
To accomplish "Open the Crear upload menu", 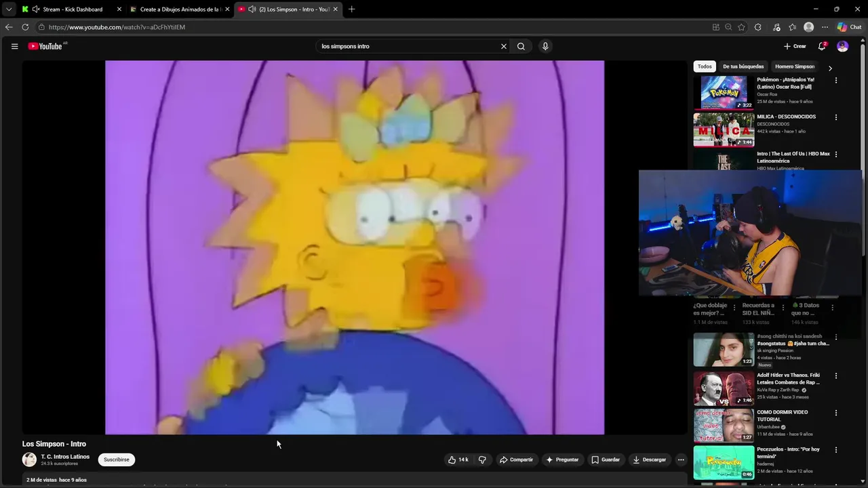I will point(795,46).
